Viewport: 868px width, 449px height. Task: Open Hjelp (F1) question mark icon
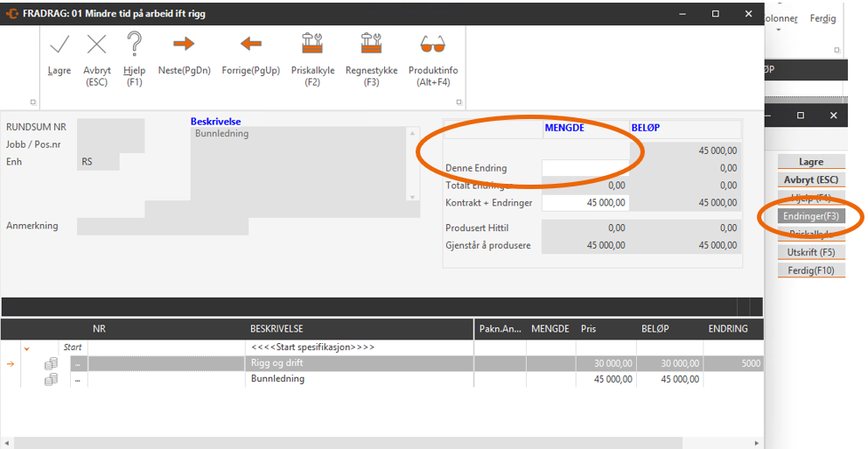(134, 45)
